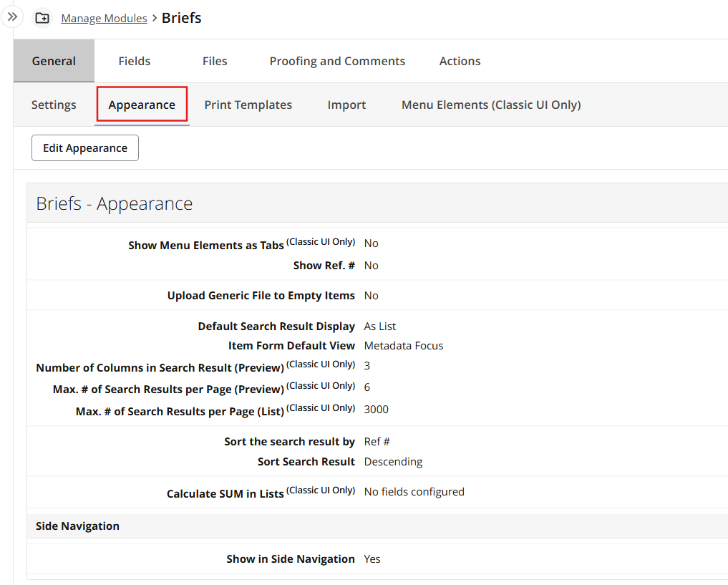Click the Calculate SUM in Lists label
The height and width of the screenshot is (585, 728).
point(225,493)
